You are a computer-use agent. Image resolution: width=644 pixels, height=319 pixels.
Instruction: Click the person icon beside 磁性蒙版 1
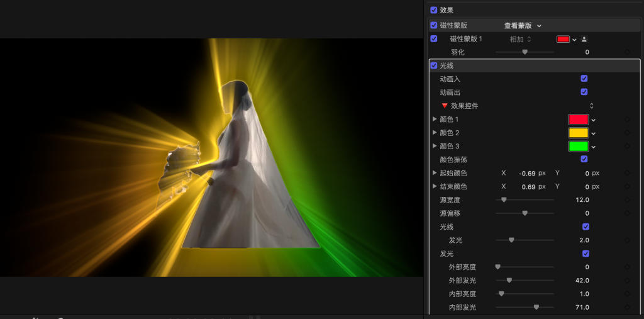[584, 39]
